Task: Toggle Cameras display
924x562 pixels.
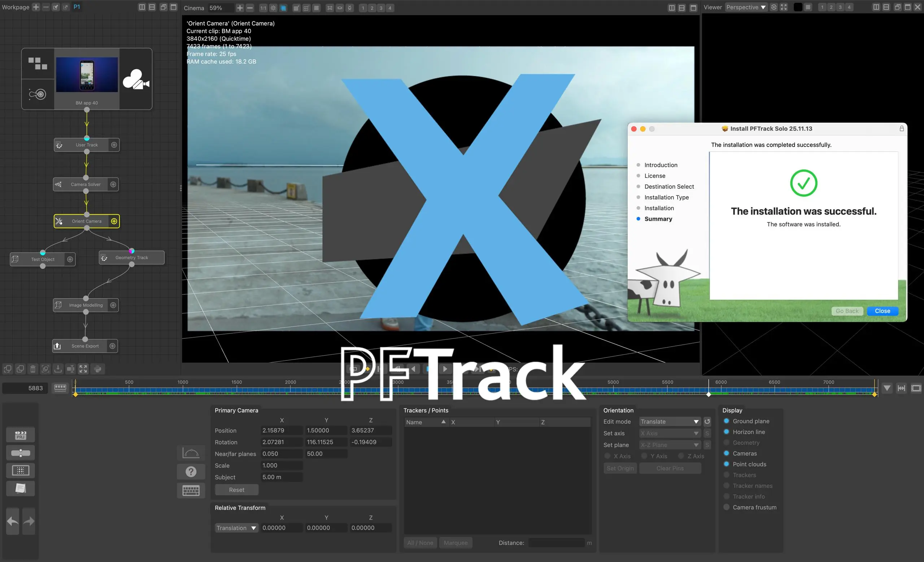Action: [x=726, y=453]
